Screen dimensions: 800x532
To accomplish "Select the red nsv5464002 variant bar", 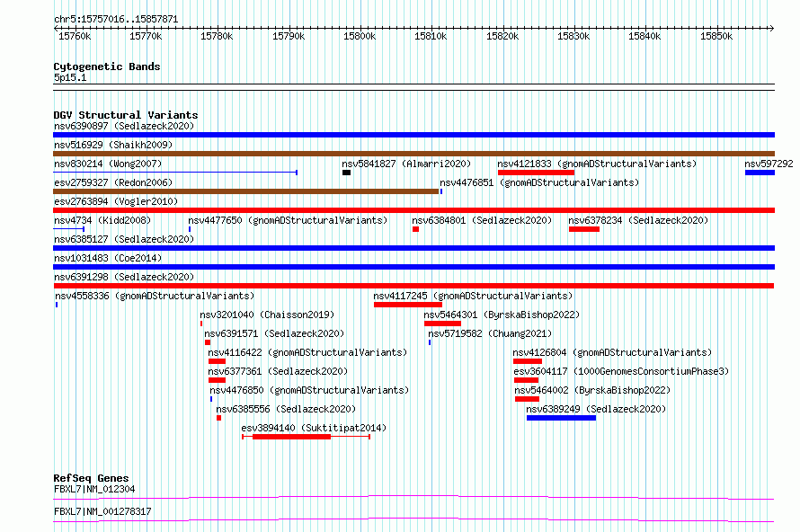I will point(527,399).
